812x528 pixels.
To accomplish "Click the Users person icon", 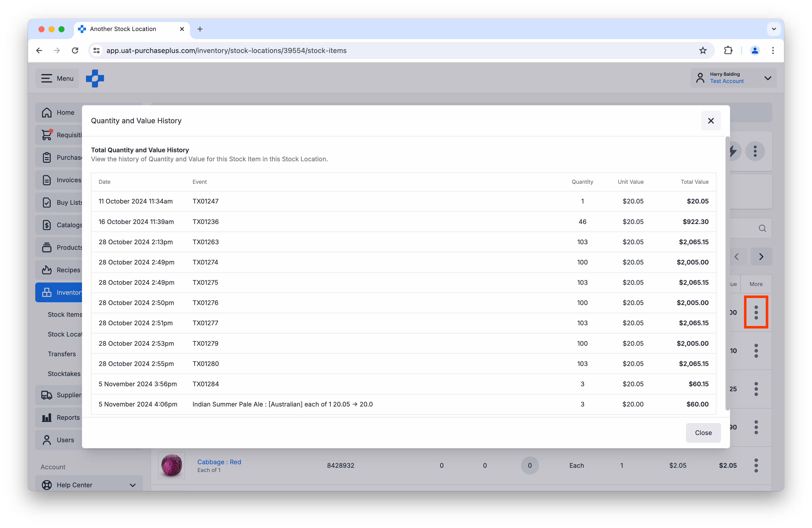I will [47, 440].
